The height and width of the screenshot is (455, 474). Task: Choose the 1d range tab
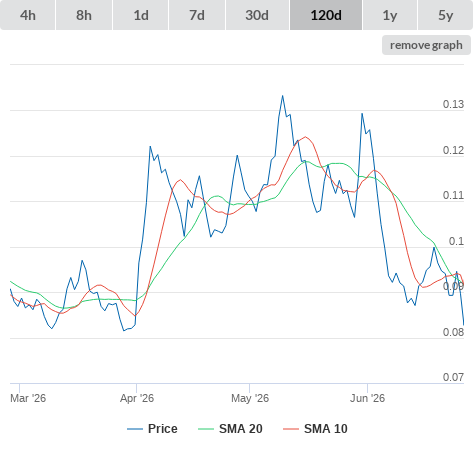click(x=141, y=15)
